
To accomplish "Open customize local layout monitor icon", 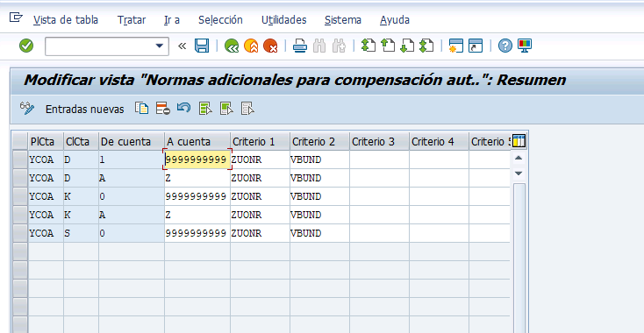I will [x=525, y=46].
